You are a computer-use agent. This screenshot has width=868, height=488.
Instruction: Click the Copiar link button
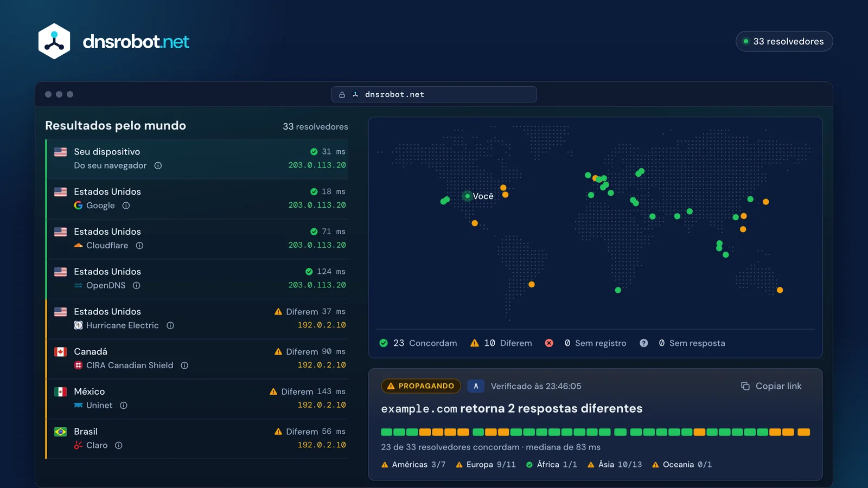[771, 386]
